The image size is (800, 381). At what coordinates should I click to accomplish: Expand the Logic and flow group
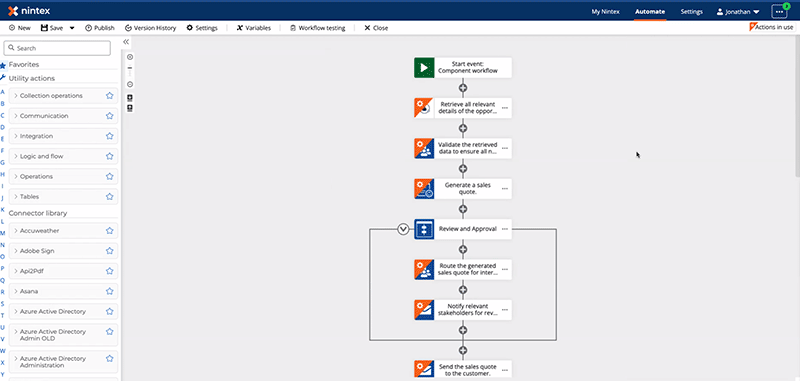[x=16, y=156]
